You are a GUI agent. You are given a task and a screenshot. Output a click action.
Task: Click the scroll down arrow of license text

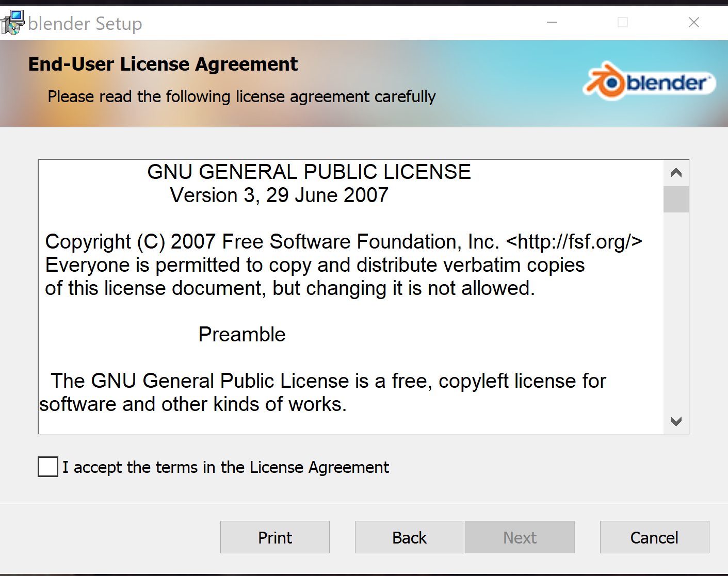pos(676,421)
